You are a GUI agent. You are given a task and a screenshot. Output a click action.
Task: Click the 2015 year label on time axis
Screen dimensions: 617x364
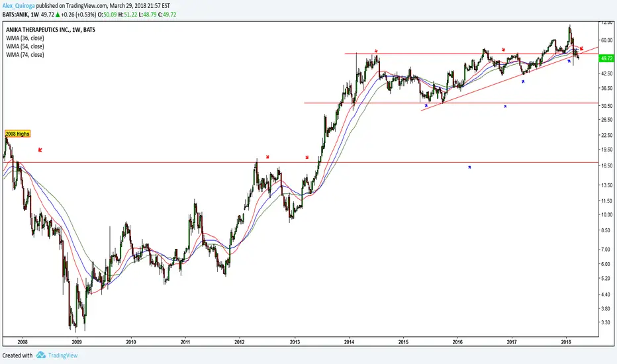(403, 342)
